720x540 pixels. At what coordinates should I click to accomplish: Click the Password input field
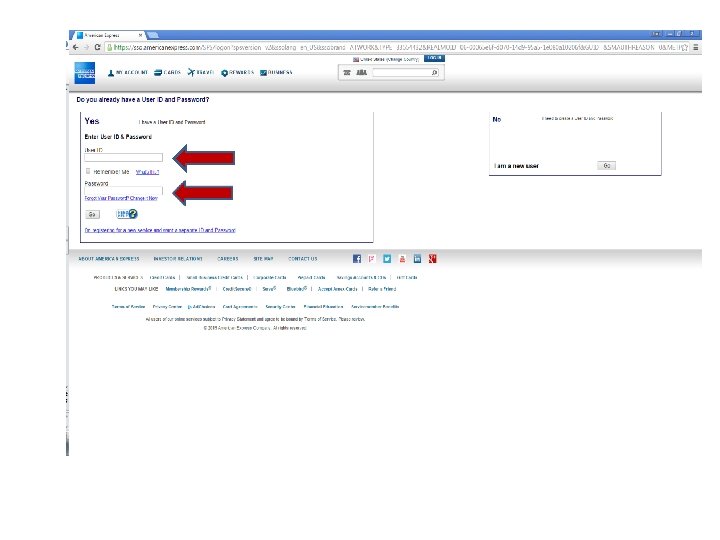coord(124,191)
